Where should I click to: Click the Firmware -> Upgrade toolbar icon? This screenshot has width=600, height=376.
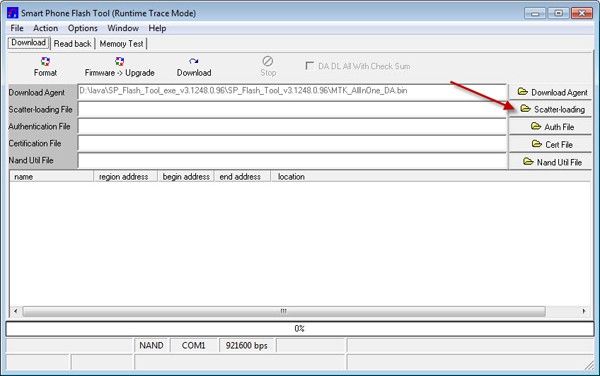coord(119,67)
